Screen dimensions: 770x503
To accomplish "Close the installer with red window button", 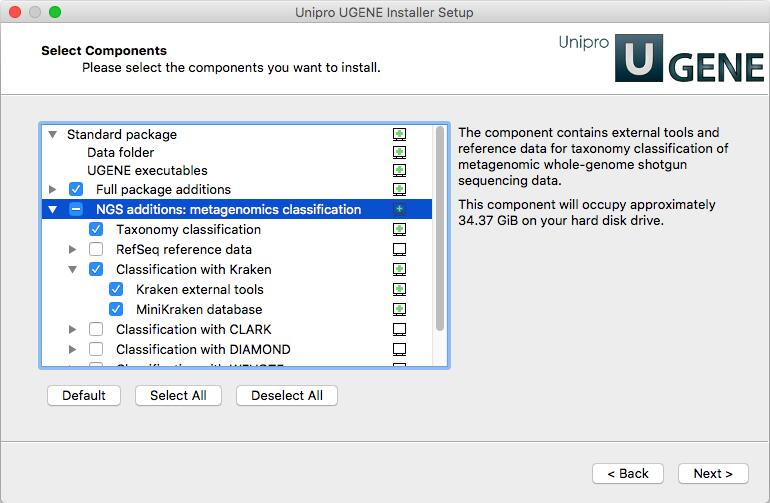I will pos(15,12).
